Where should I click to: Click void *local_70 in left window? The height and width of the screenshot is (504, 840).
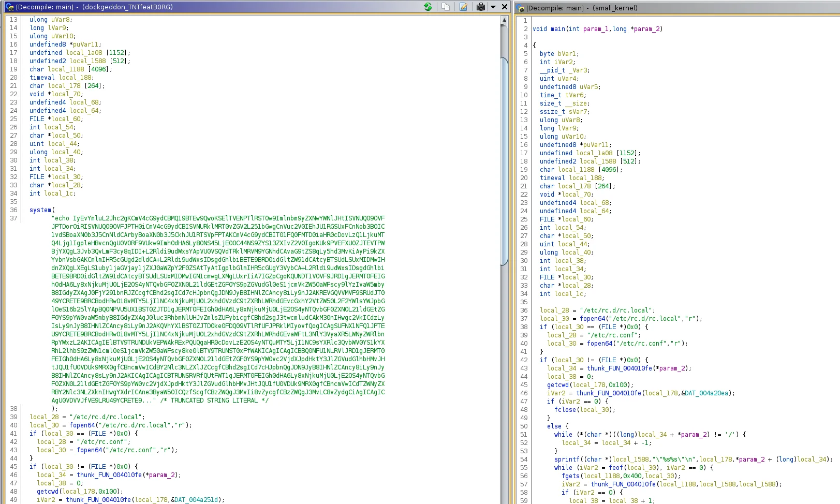(56, 94)
